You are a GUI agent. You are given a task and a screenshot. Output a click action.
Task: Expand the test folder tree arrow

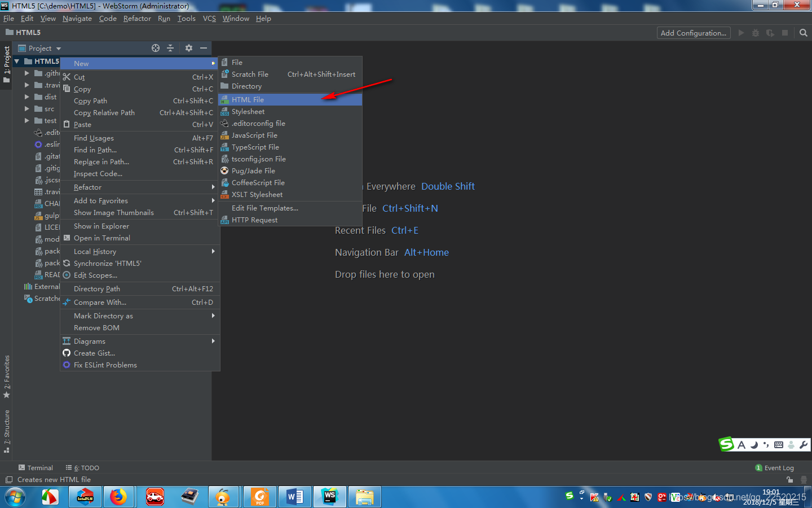point(27,120)
